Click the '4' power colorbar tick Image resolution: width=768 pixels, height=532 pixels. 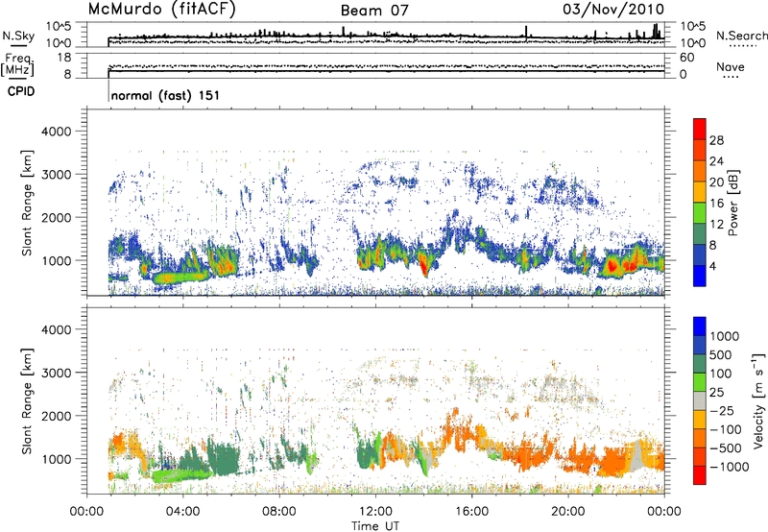tap(712, 266)
